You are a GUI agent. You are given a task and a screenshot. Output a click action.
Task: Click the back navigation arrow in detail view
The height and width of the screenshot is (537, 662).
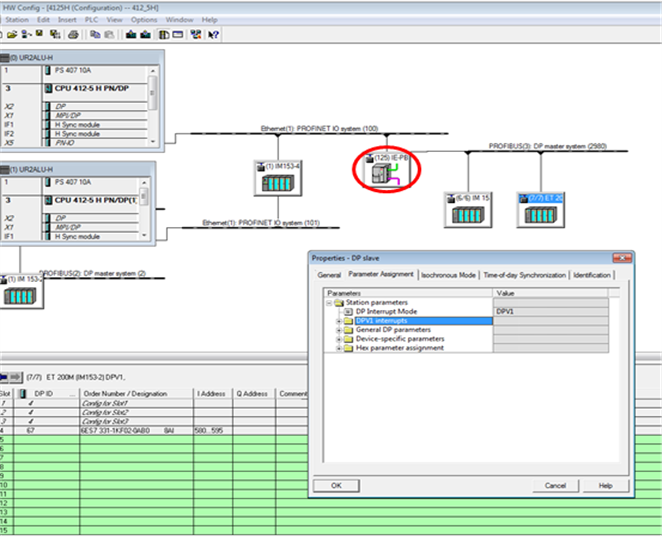[x=4, y=377]
